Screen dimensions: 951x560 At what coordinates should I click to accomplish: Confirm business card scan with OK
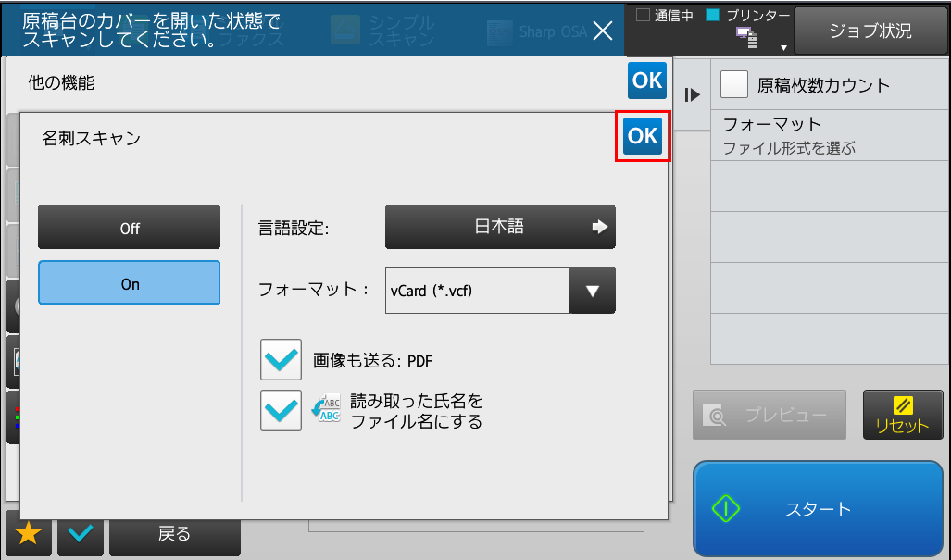643,136
